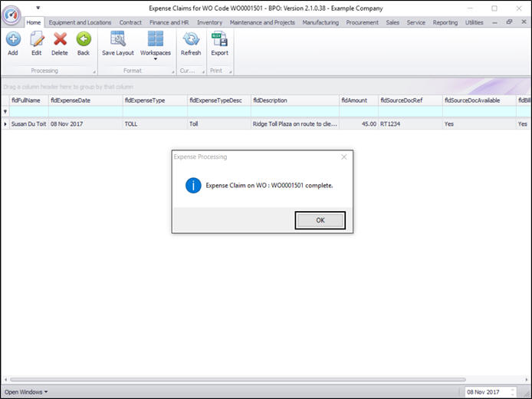The width and height of the screenshot is (532, 399).
Task: Open the Open Windows dropdown
Action: coord(26,392)
